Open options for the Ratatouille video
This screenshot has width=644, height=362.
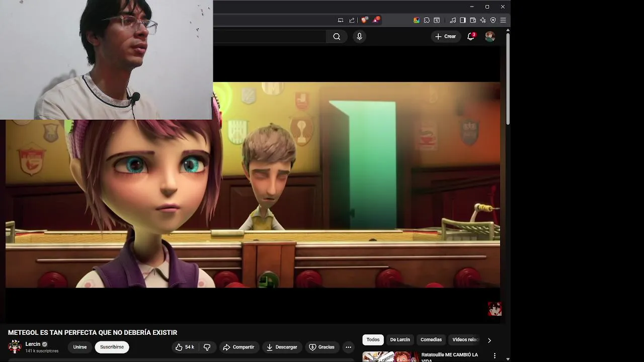click(x=495, y=356)
